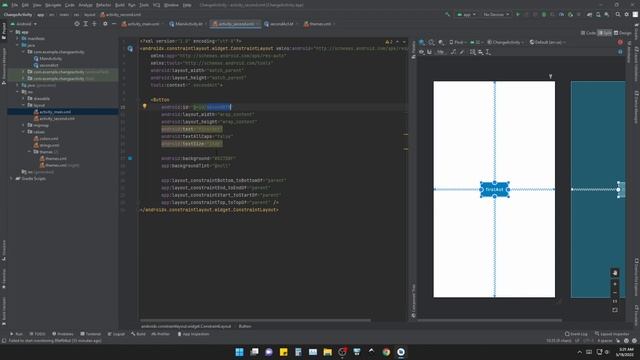Image resolution: width=640 pixels, height=360 pixels.
Task: Open Chrome from taskbar
Action: tap(386, 352)
